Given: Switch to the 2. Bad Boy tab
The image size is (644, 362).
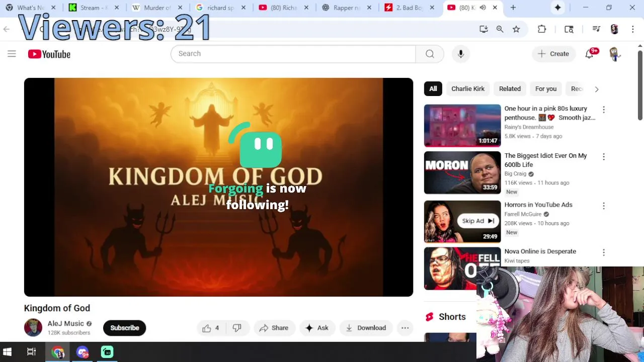Looking at the screenshot, I should point(409,8).
